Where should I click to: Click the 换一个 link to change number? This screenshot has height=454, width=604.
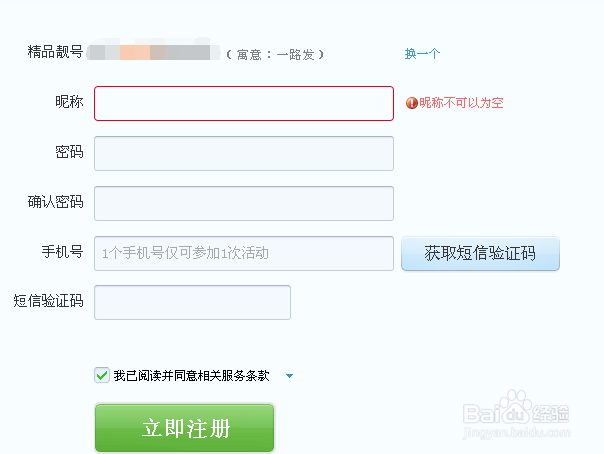tap(422, 53)
